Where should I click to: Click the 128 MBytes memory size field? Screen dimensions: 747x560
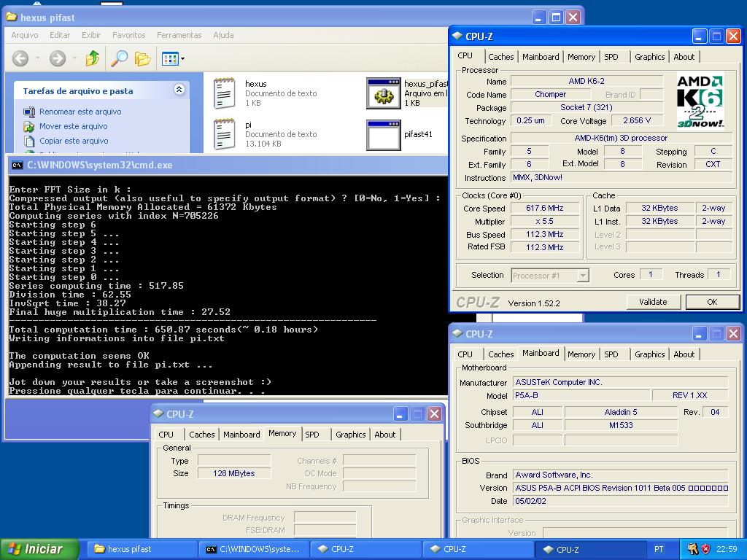[234, 473]
